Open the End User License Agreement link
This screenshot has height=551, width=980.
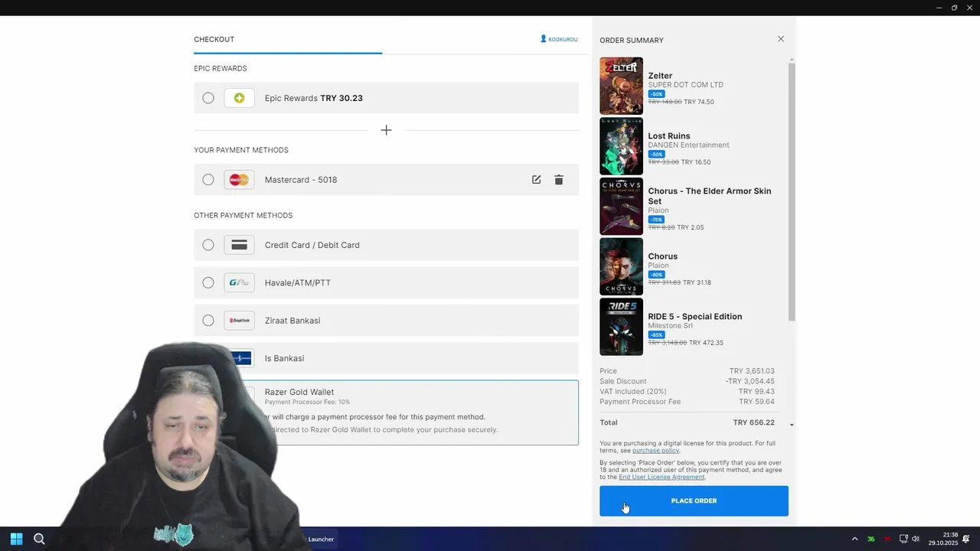[661, 477]
